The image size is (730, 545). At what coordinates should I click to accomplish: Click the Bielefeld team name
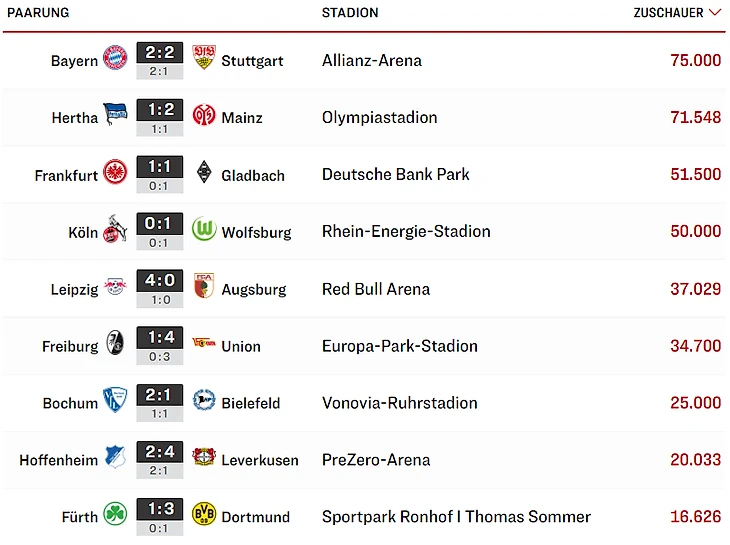pyautogui.click(x=251, y=403)
